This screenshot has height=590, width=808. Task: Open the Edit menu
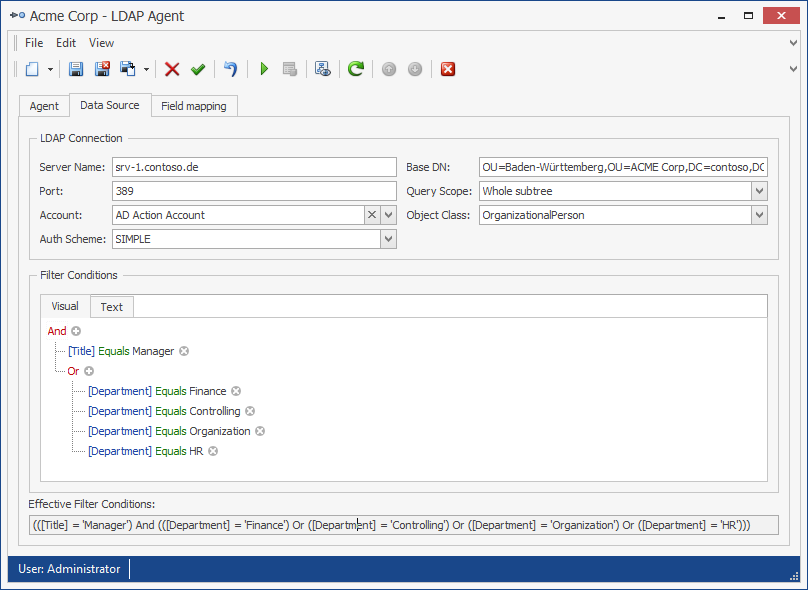pyautogui.click(x=66, y=43)
